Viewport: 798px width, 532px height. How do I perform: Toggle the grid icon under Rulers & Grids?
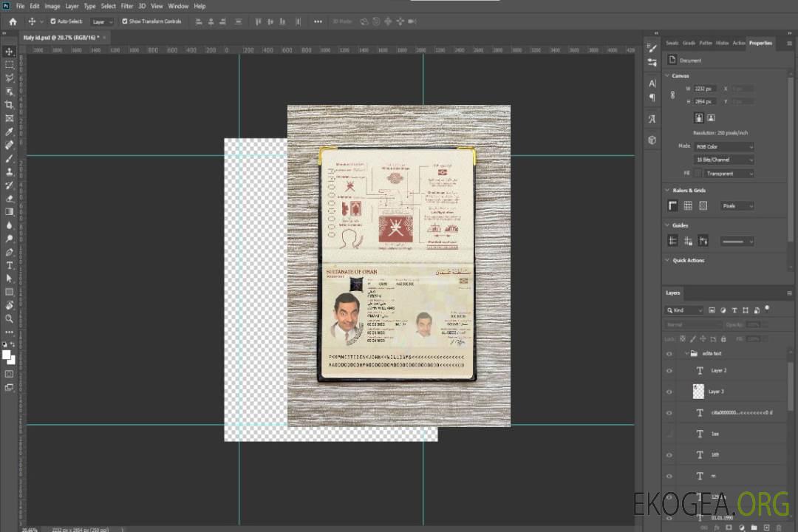[x=688, y=206]
